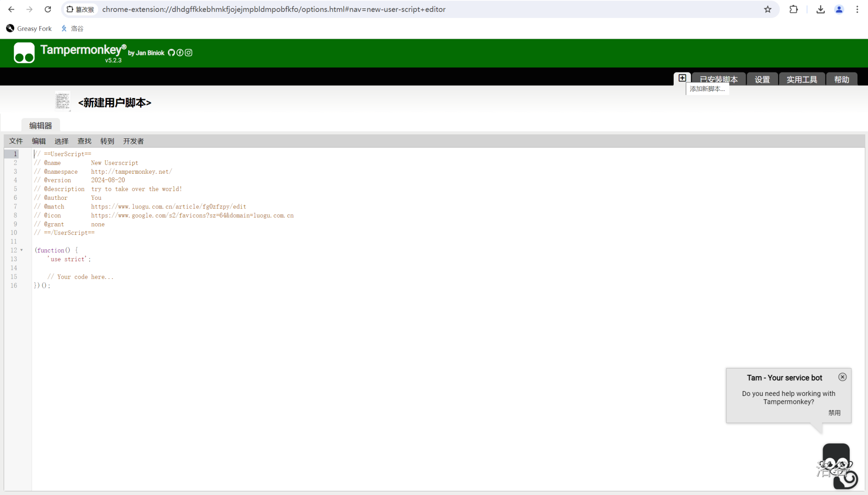Click the browser address bar URL
Screen dimensions: 868x495
(274, 9)
